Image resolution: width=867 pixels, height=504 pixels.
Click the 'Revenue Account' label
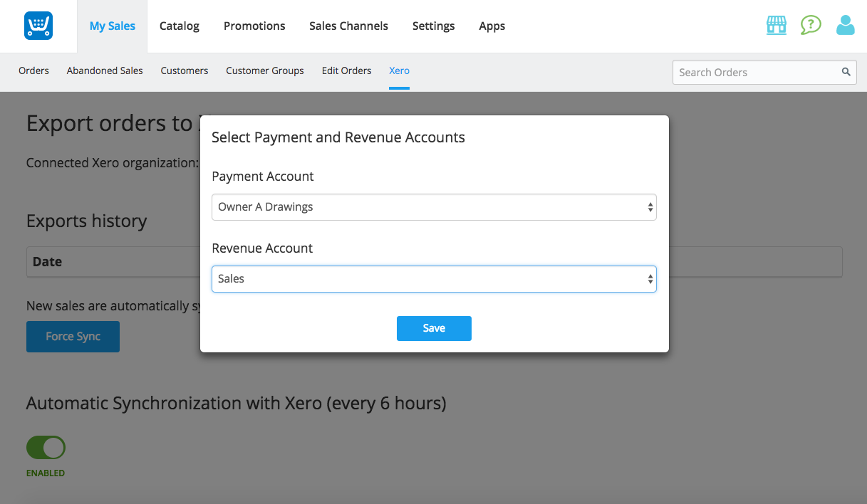tap(262, 248)
